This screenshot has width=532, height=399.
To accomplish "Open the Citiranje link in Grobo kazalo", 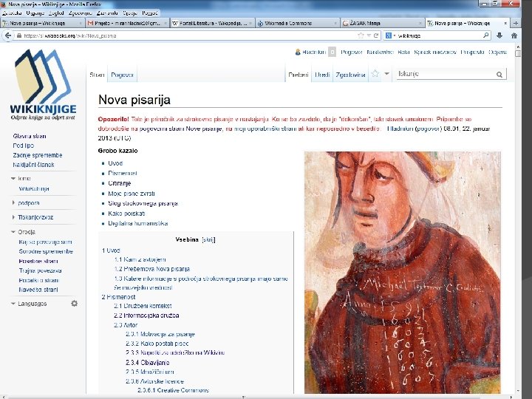I will (x=120, y=183).
